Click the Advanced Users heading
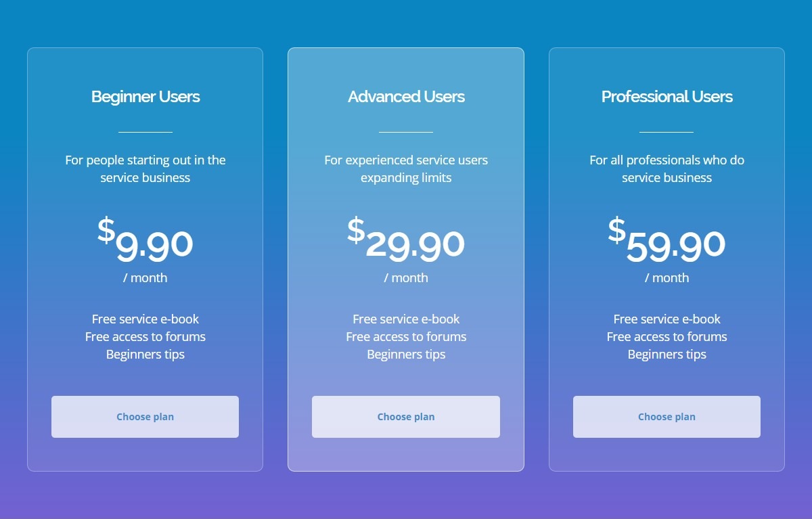812x519 pixels. point(406,97)
